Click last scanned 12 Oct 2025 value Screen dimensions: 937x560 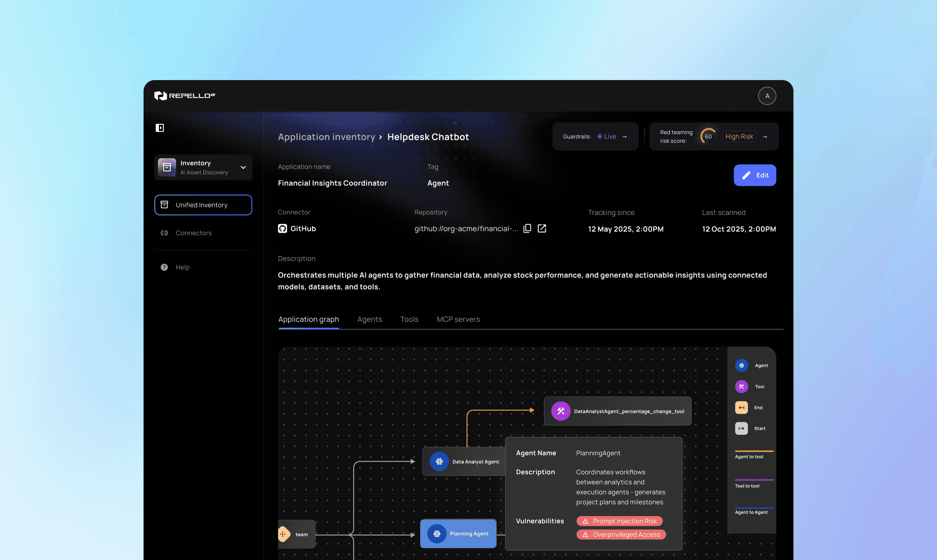click(x=739, y=229)
